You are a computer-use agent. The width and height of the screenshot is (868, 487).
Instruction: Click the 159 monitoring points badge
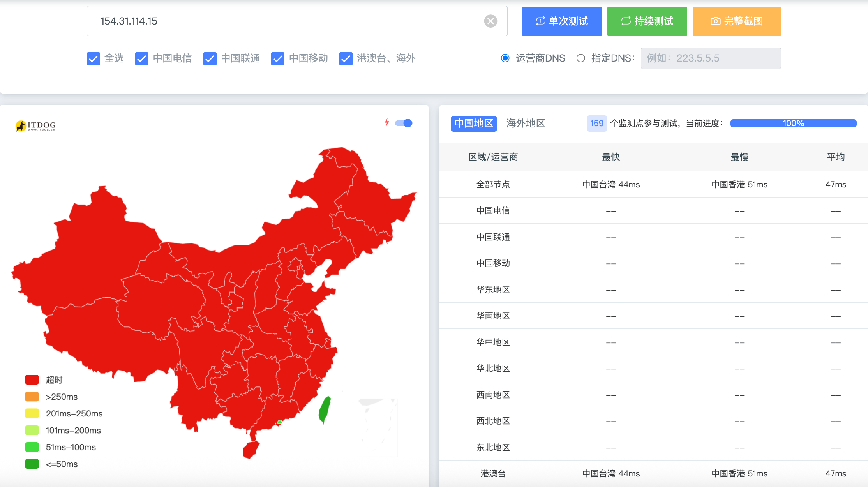(596, 124)
